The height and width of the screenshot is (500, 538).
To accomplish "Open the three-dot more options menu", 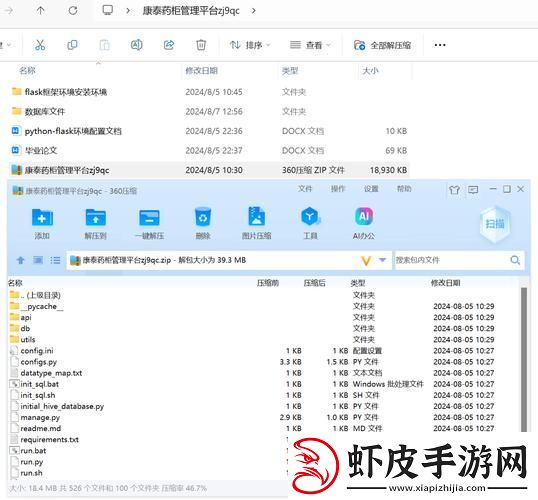I will (440, 45).
